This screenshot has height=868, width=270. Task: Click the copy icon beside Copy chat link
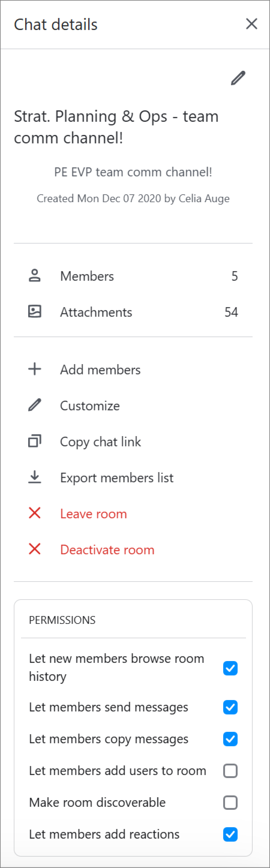tap(35, 441)
